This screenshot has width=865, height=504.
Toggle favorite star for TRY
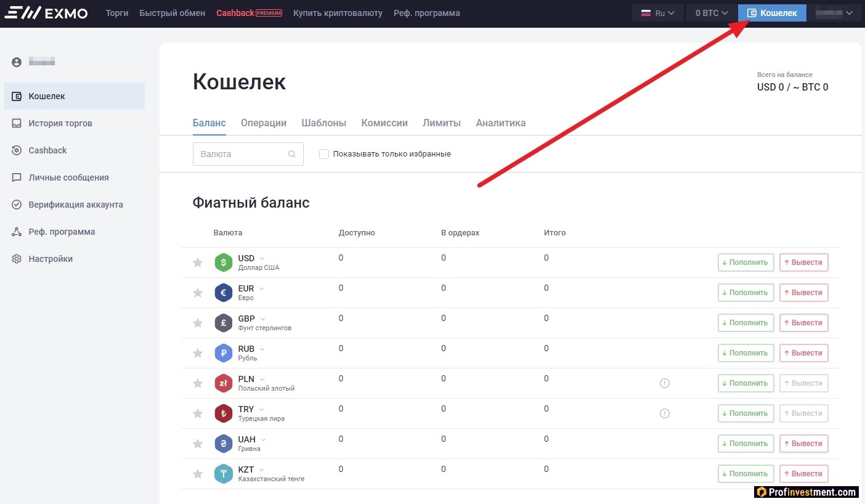click(198, 413)
